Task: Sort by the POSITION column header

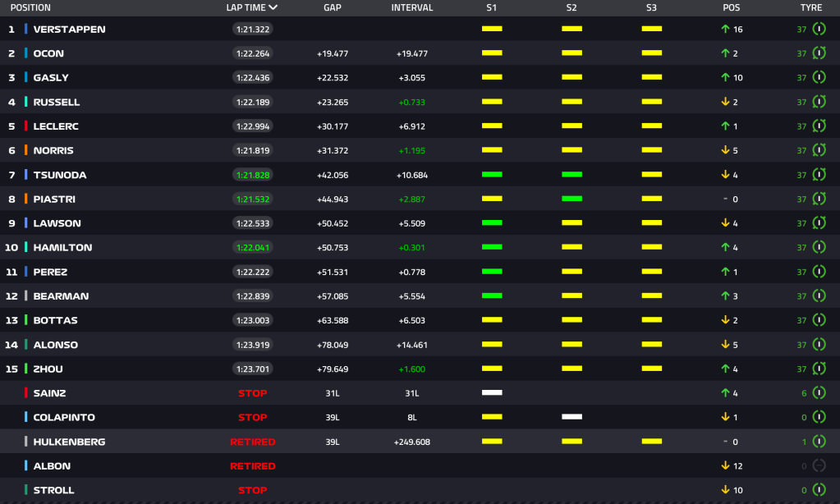Action: point(30,7)
